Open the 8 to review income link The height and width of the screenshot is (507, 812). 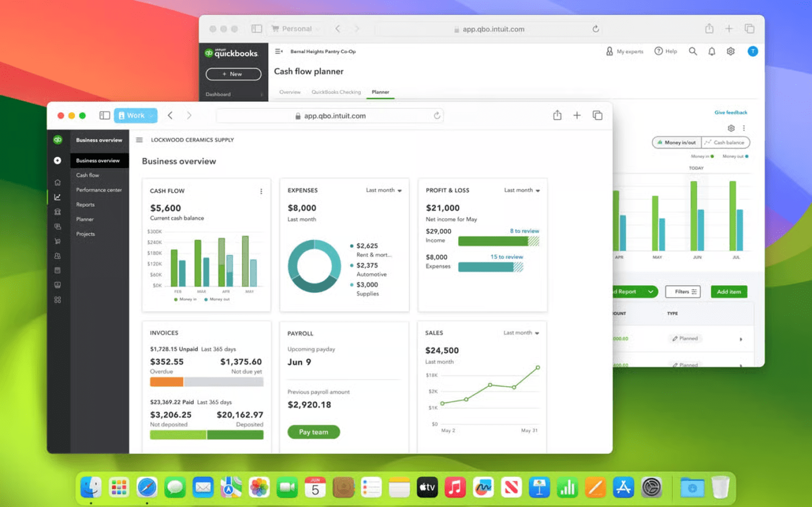point(524,231)
